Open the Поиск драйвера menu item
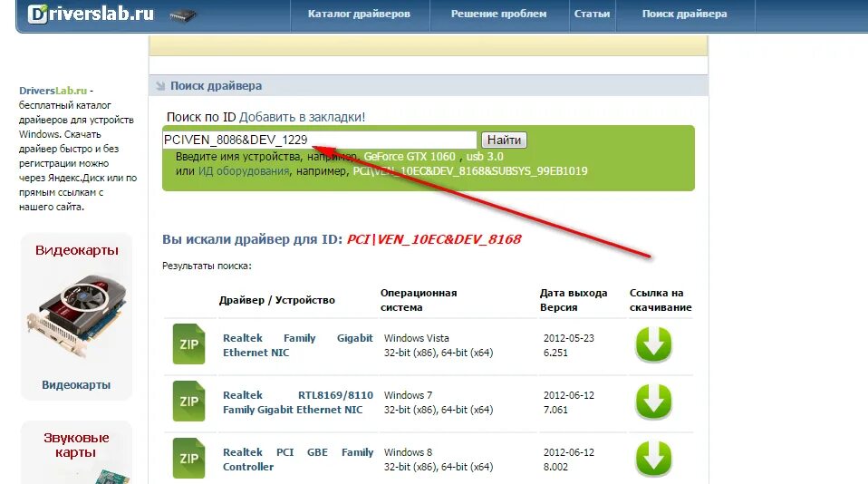This screenshot has width=868, height=484. [685, 14]
